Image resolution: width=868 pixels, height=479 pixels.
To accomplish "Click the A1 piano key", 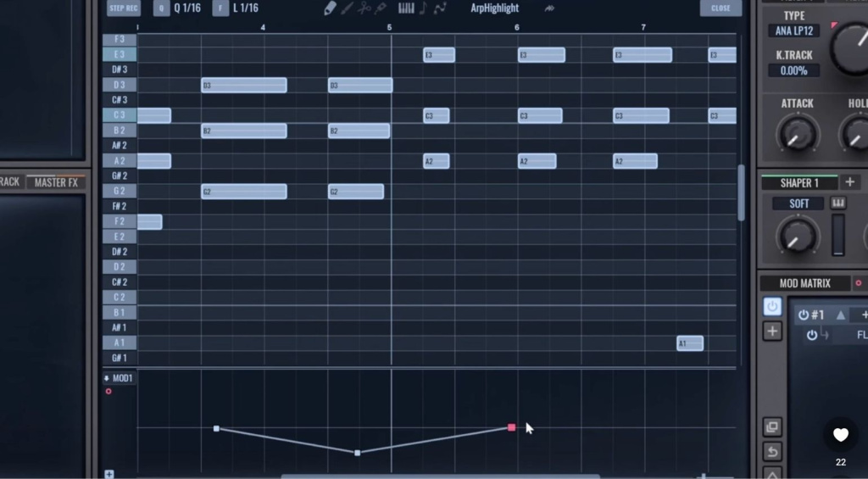I will (120, 343).
